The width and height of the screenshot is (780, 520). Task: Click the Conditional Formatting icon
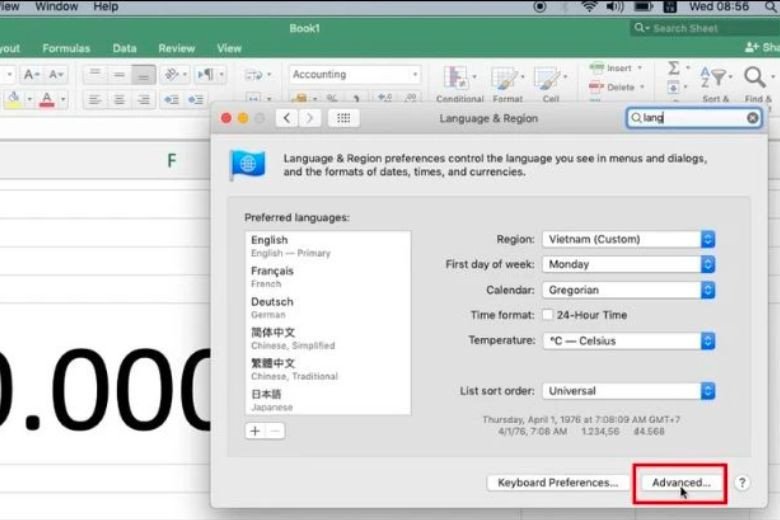tap(456, 78)
